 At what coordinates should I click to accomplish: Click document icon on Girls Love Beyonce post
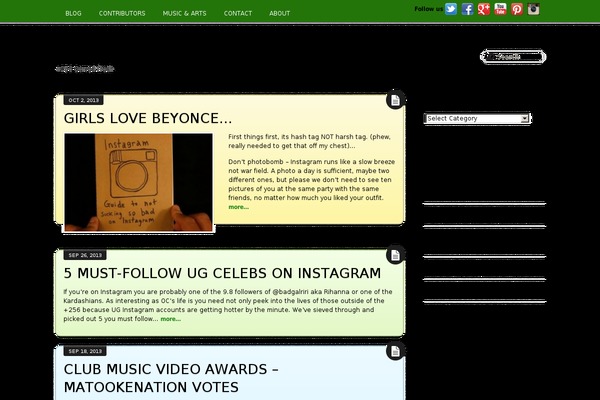(395, 100)
